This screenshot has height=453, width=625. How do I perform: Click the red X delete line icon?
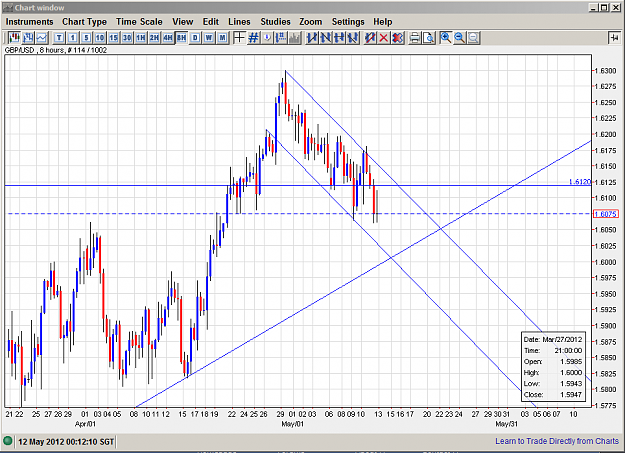click(383, 38)
